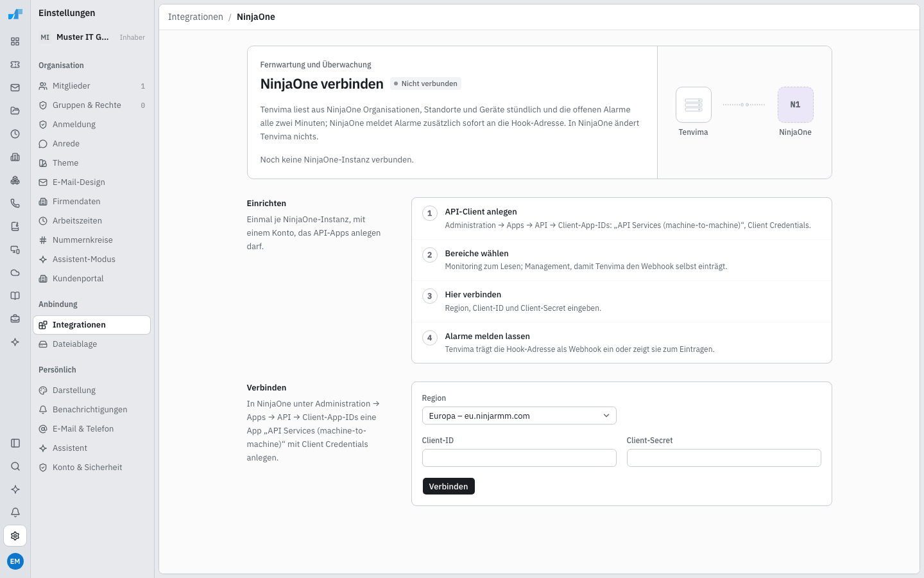The height and width of the screenshot is (578, 924).
Task: Open the folder icon in the rail
Action: (15, 111)
